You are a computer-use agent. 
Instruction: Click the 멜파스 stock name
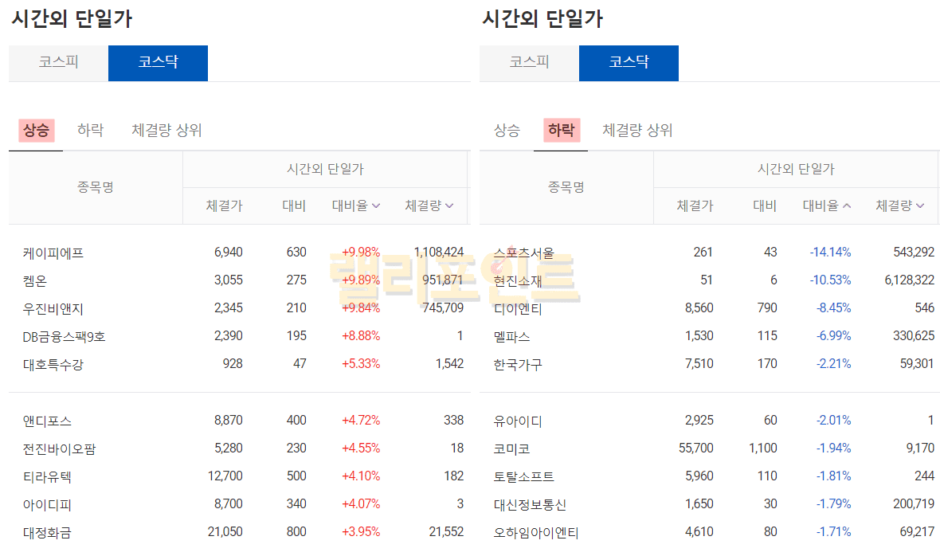(x=511, y=337)
